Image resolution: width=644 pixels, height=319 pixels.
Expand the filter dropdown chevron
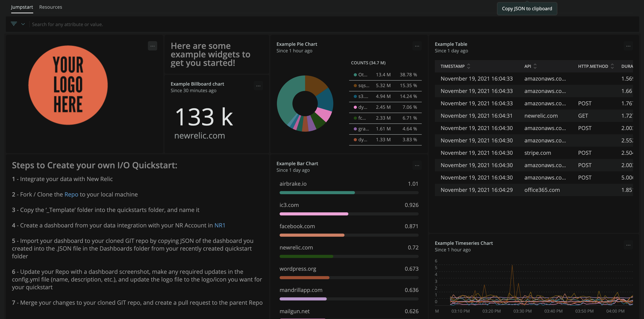click(23, 24)
